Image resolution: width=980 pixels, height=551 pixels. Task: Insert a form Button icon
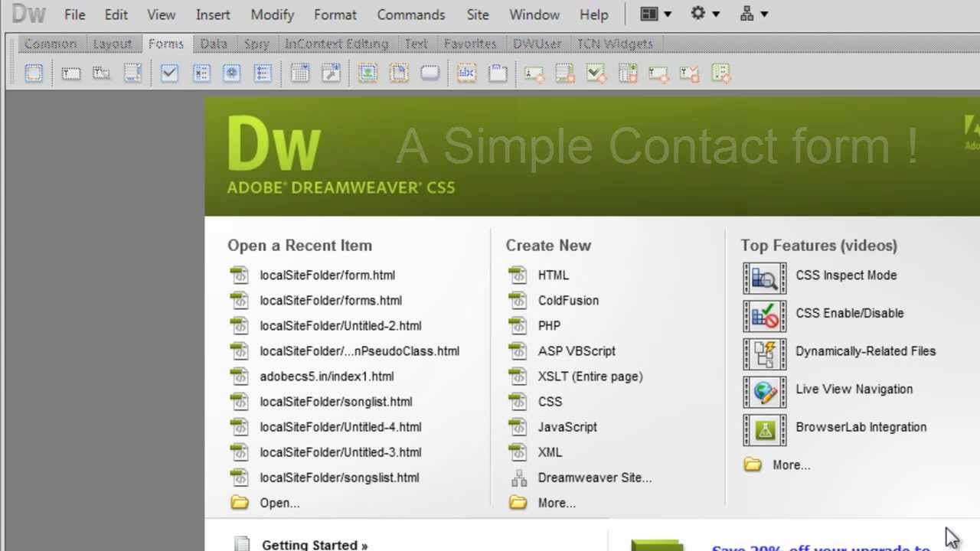pos(430,73)
